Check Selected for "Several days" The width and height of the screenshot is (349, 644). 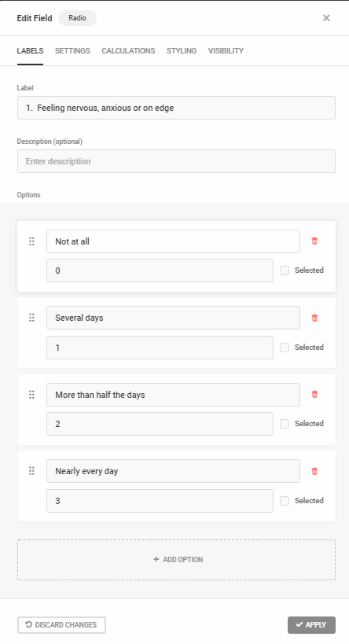[285, 347]
